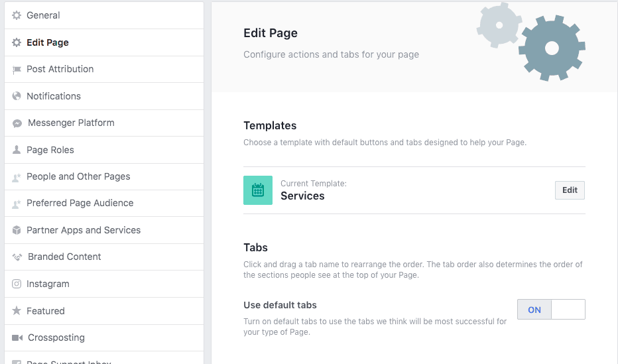Open Instagram settings section
The height and width of the screenshot is (364, 618).
coord(104,284)
